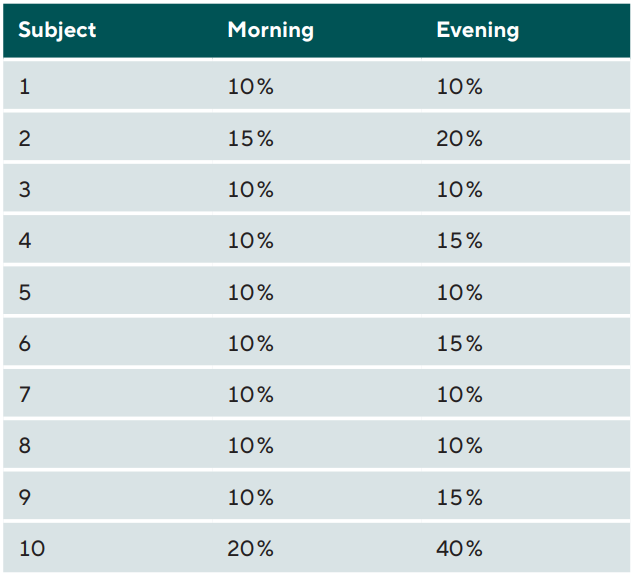Select Subject 9 row number cell

click(108, 495)
